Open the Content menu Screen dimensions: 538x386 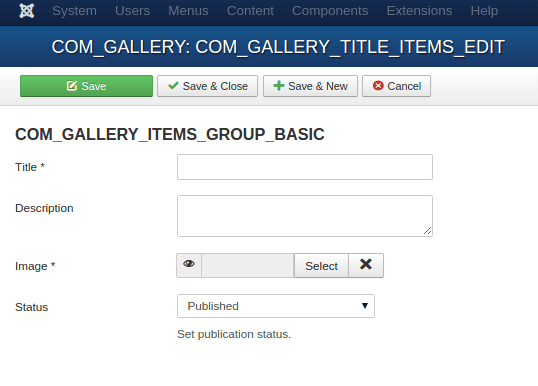(x=250, y=11)
